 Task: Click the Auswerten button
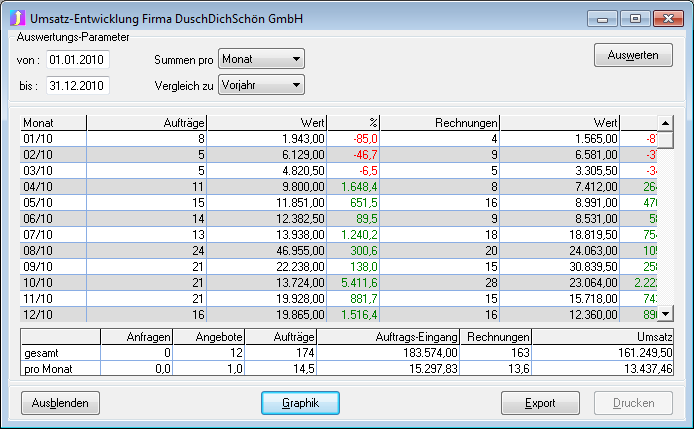point(632,55)
